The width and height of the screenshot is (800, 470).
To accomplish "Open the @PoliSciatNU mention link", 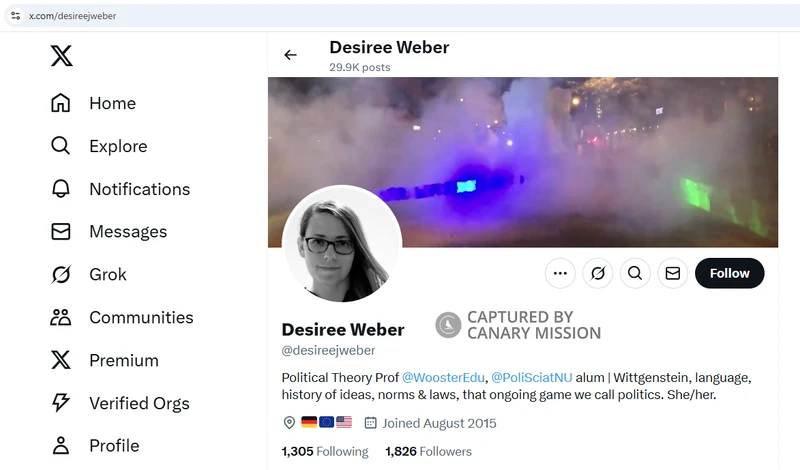I will tap(532, 378).
